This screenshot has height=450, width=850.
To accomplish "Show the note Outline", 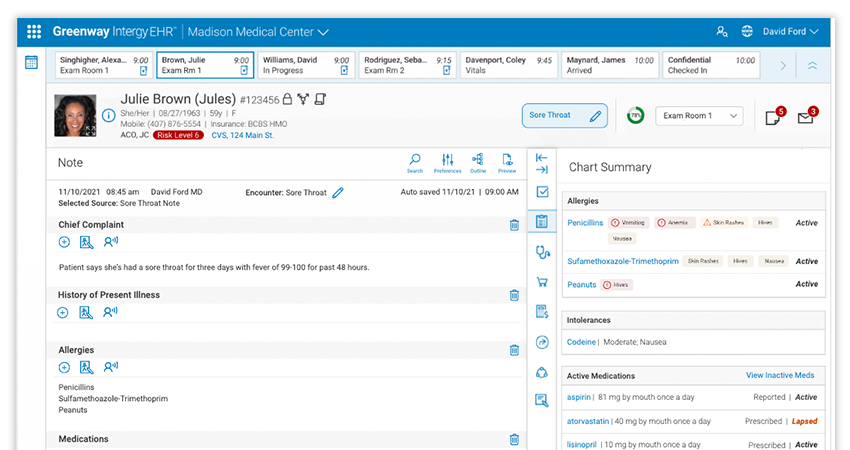I will tap(478, 162).
